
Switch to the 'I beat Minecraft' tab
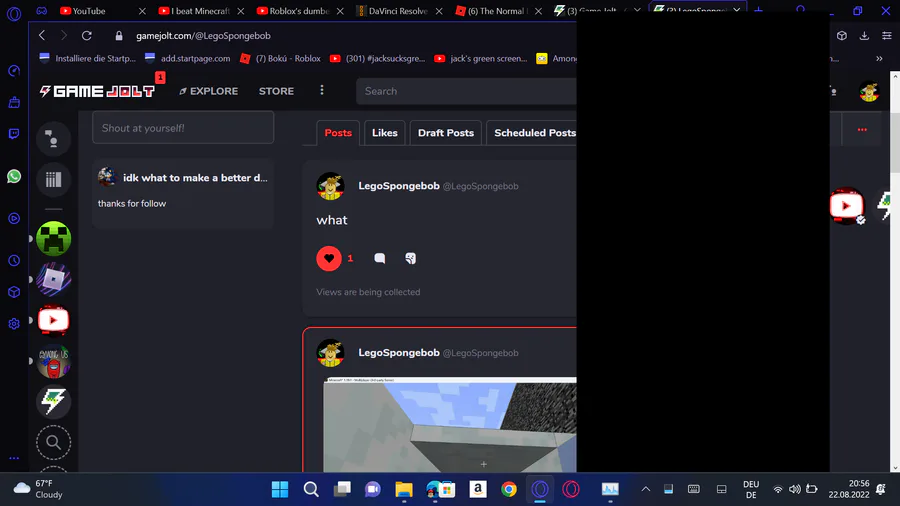point(200,11)
